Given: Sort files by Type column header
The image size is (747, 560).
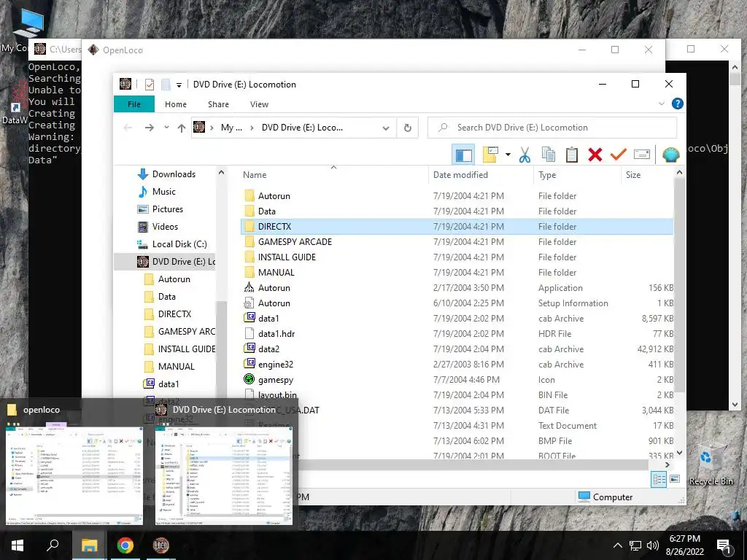Looking at the screenshot, I should coord(578,175).
